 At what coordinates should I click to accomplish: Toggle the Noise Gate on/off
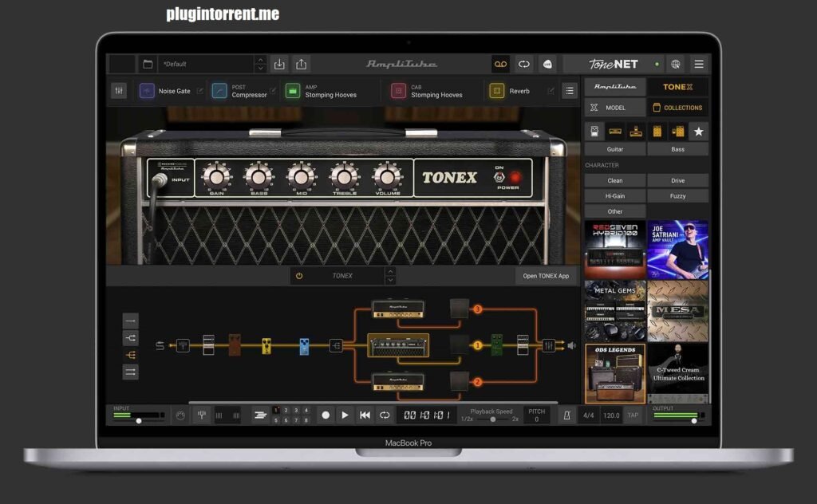tap(147, 91)
